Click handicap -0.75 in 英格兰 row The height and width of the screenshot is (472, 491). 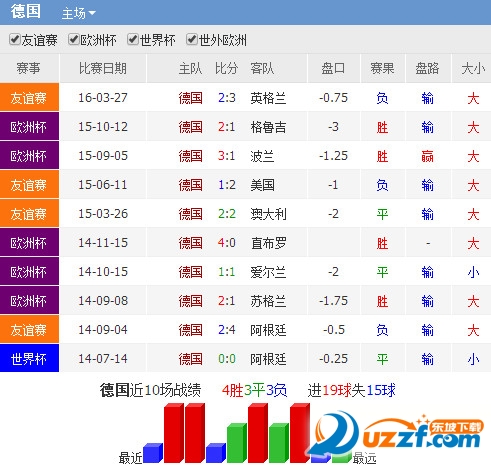tap(333, 98)
